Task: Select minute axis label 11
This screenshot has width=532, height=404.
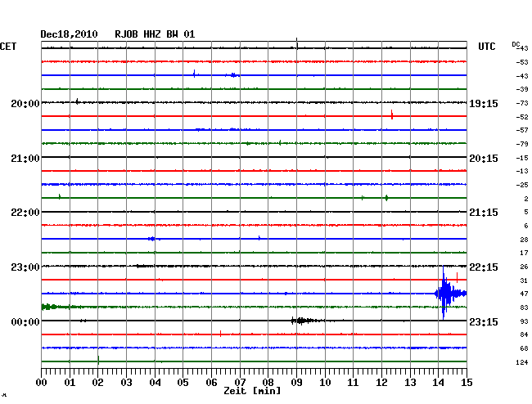Action: point(353,383)
